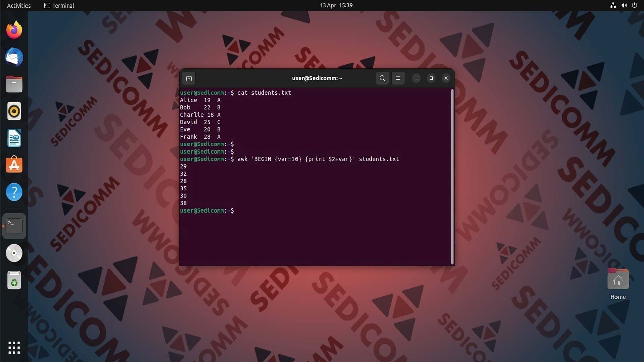This screenshot has height=362, width=644.
Task: Click the output value 29
Action: tap(183, 166)
